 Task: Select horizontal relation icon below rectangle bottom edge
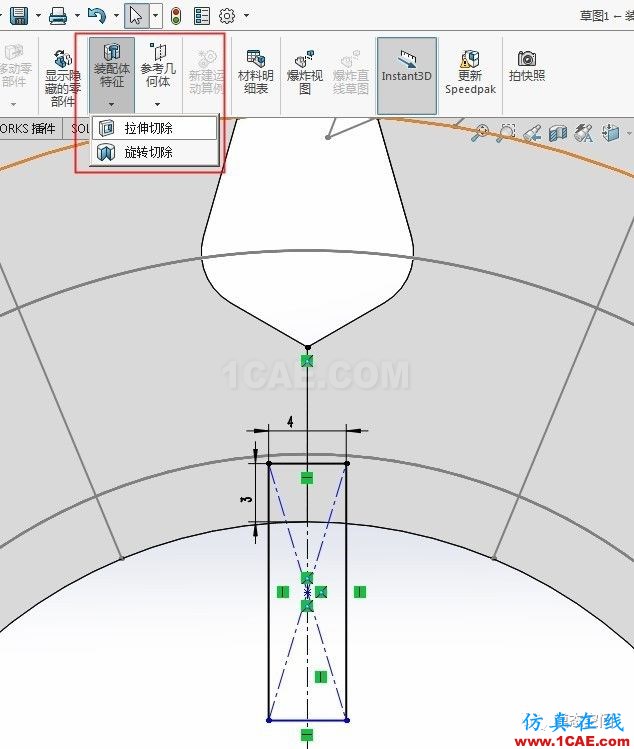(307, 735)
